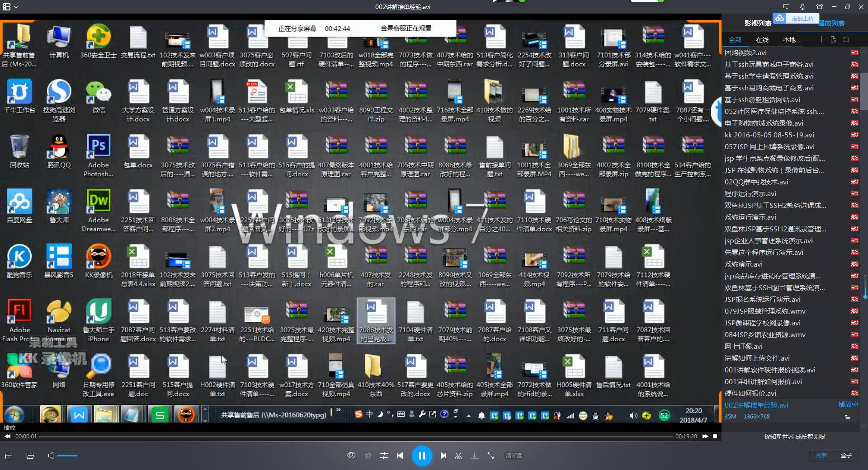
Task: Toggle the 列表 panel button
Action: point(821,456)
